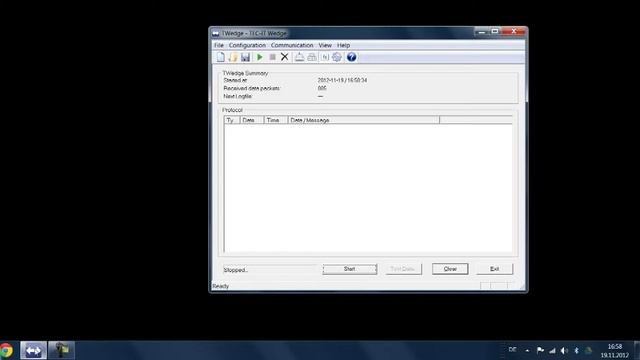Close the TWedge window

click(513, 31)
